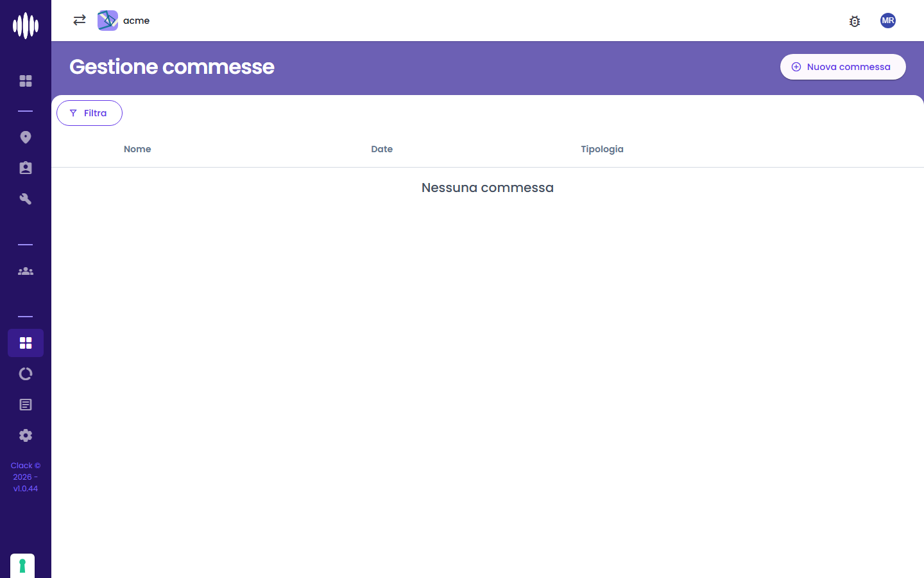
Task: Open the contact badge section
Action: pyautogui.click(x=26, y=168)
